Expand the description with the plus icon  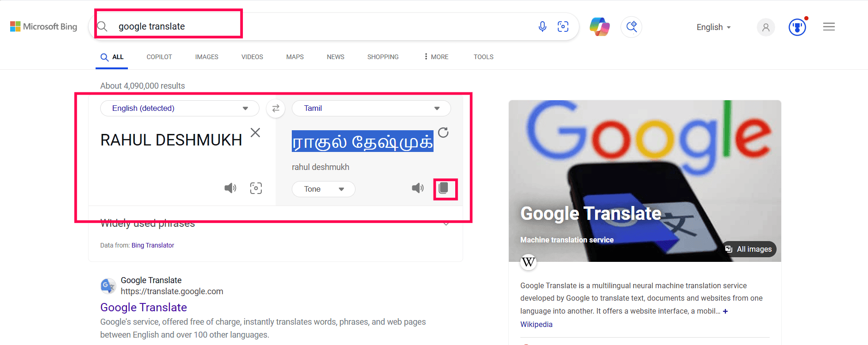(x=725, y=311)
